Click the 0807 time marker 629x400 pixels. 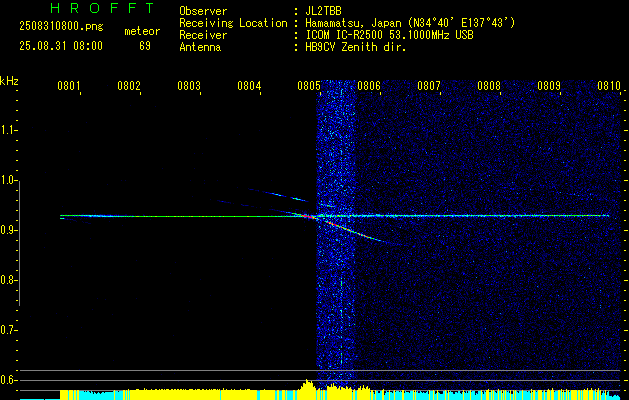[429, 86]
